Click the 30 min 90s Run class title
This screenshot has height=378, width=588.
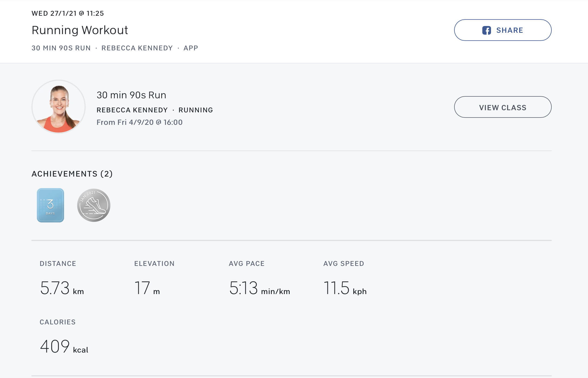coord(131,95)
